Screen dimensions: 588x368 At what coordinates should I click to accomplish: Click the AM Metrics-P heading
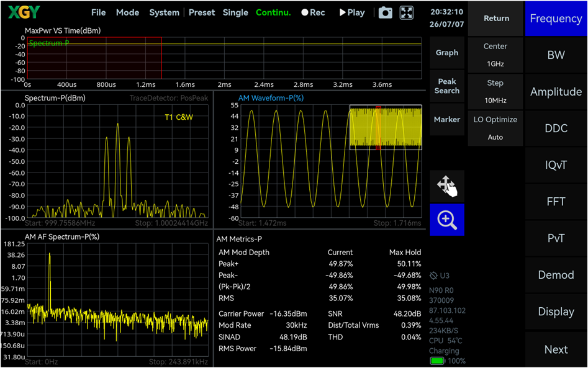click(239, 239)
